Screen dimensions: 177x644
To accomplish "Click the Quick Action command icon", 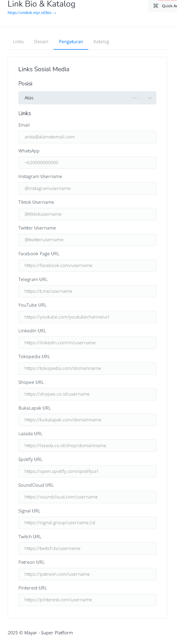I will click(x=156, y=6).
